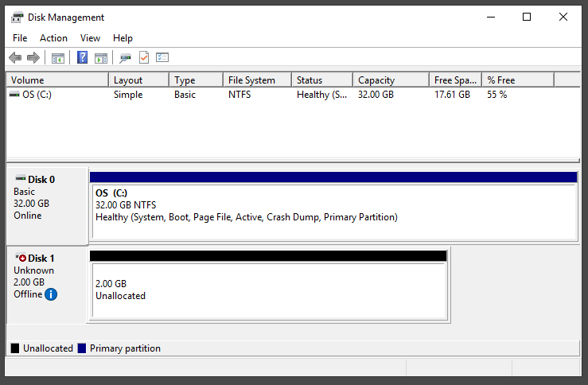
Task: Open the View menu
Action: click(x=90, y=38)
